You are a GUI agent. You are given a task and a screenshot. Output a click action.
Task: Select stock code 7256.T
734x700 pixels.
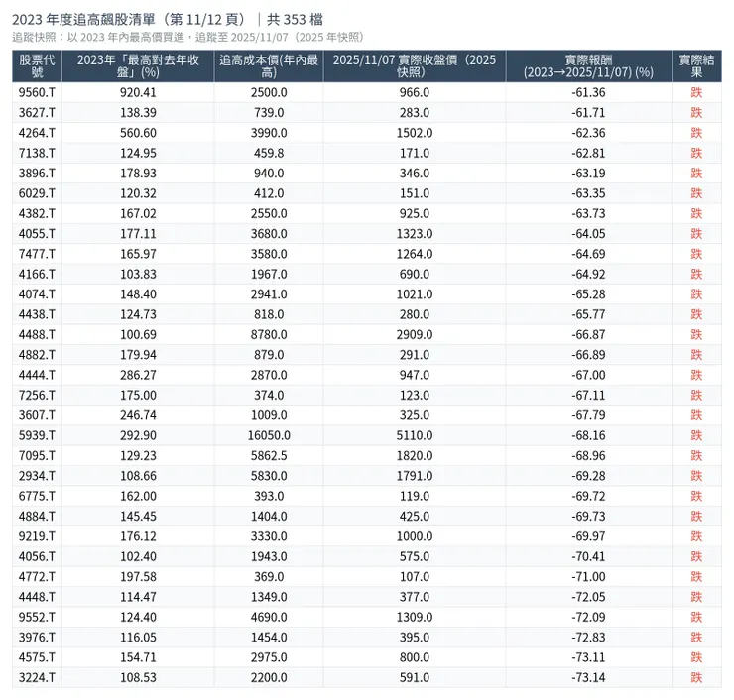point(37,396)
